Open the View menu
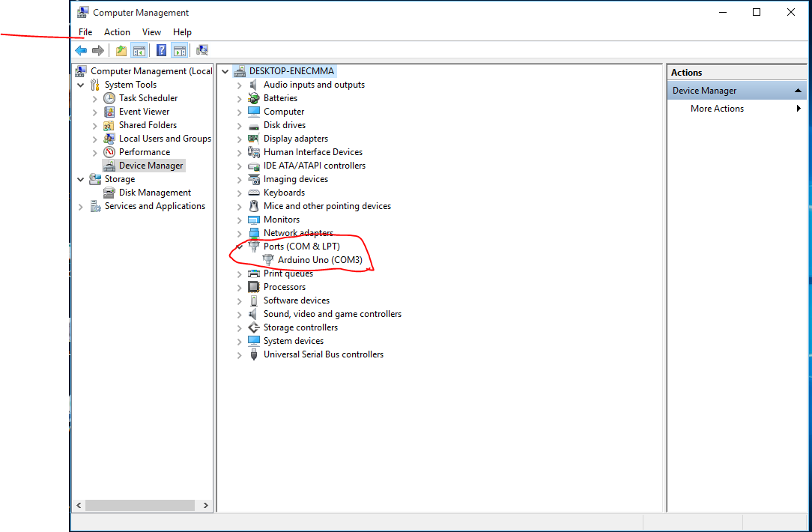812x532 pixels. tap(152, 32)
